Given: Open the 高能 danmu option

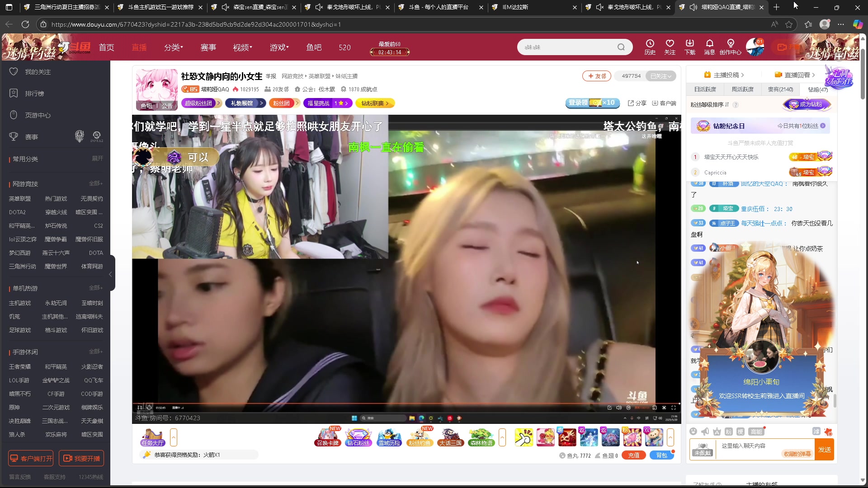Looking at the screenshot, I should pyautogui.click(x=756, y=432).
